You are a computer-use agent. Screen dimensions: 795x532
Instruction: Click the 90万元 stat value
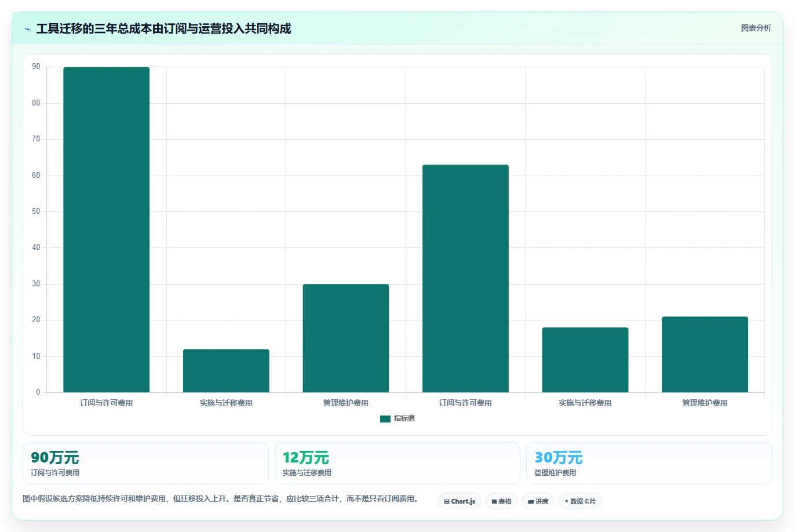pyautogui.click(x=54, y=458)
